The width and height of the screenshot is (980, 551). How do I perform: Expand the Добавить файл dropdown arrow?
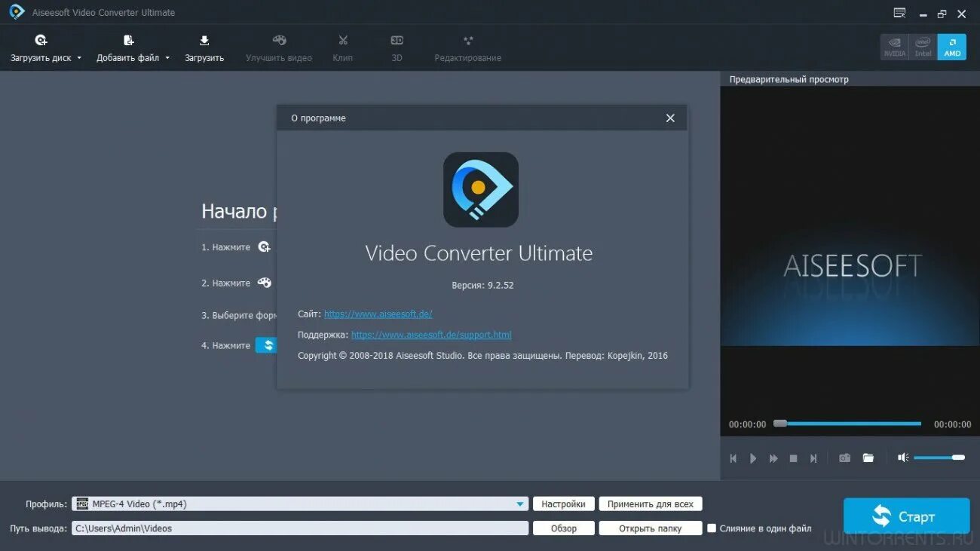[x=167, y=58]
